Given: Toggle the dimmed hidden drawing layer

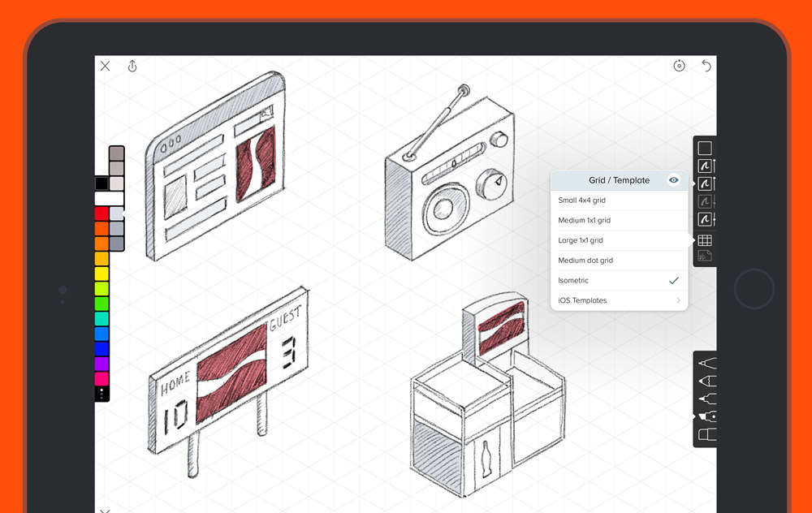Looking at the screenshot, I should tap(705, 201).
